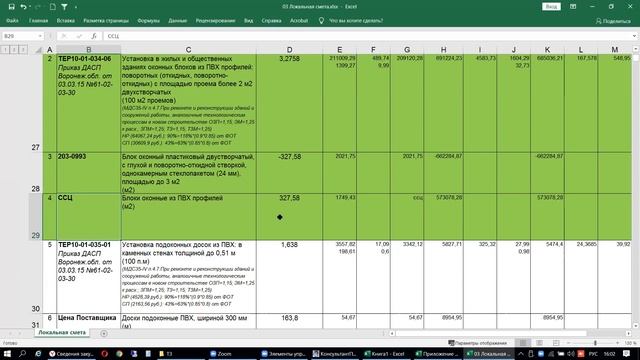The image size is (640, 360).
Task: Switch to the Вставка ribbon tab
Action: click(x=65, y=20)
